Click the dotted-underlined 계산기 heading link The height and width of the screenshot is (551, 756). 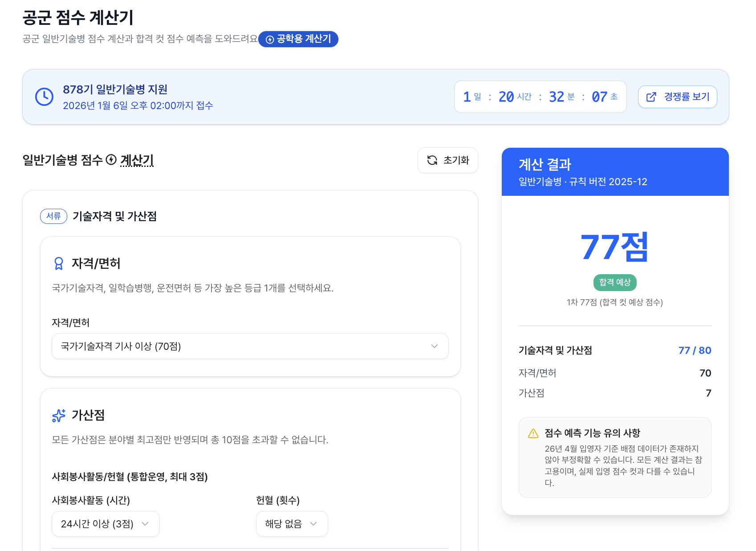click(x=137, y=160)
